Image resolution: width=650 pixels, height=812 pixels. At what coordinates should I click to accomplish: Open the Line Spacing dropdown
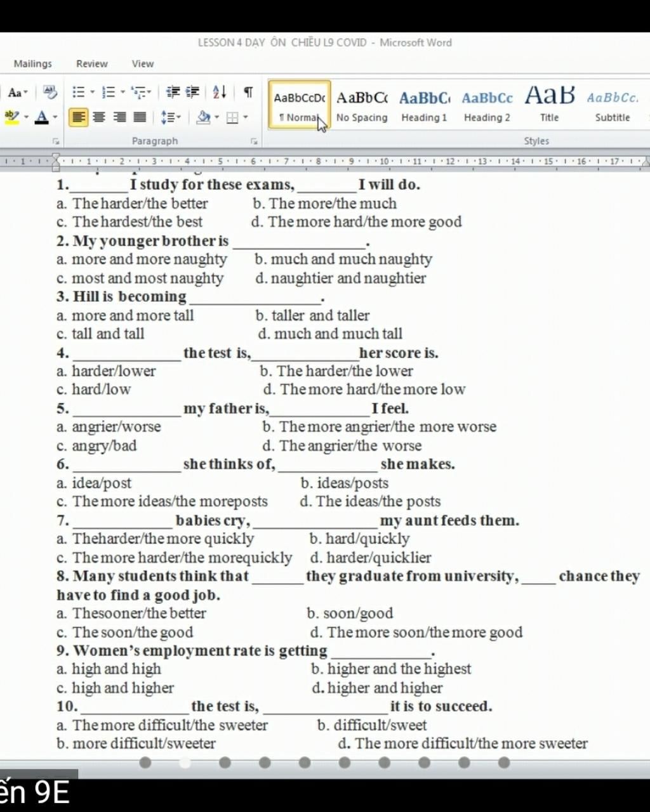coord(171,117)
